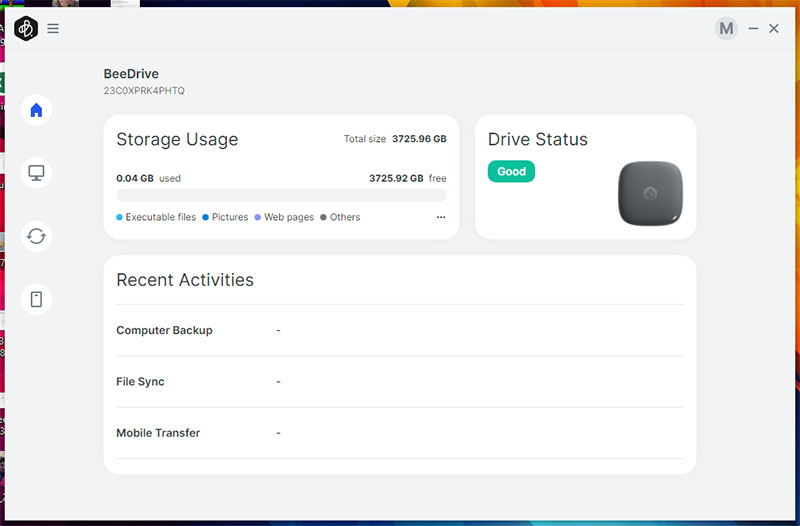This screenshot has width=800, height=526.
Task: Open Mobile Transfer from sidebar phone icon
Action: point(36,299)
